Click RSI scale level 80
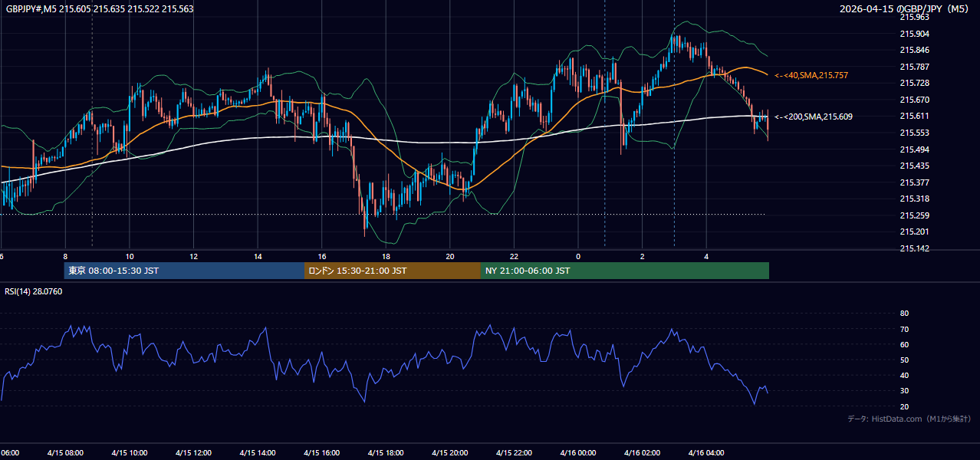Screen dimensions: 980x460 tap(904, 314)
